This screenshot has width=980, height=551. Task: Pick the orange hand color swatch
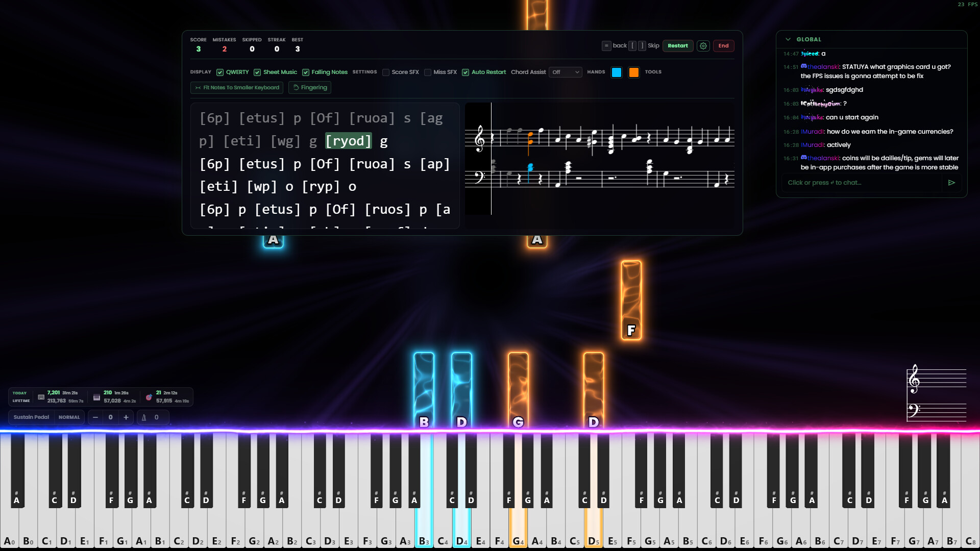pyautogui.click(x=633, y=72)
